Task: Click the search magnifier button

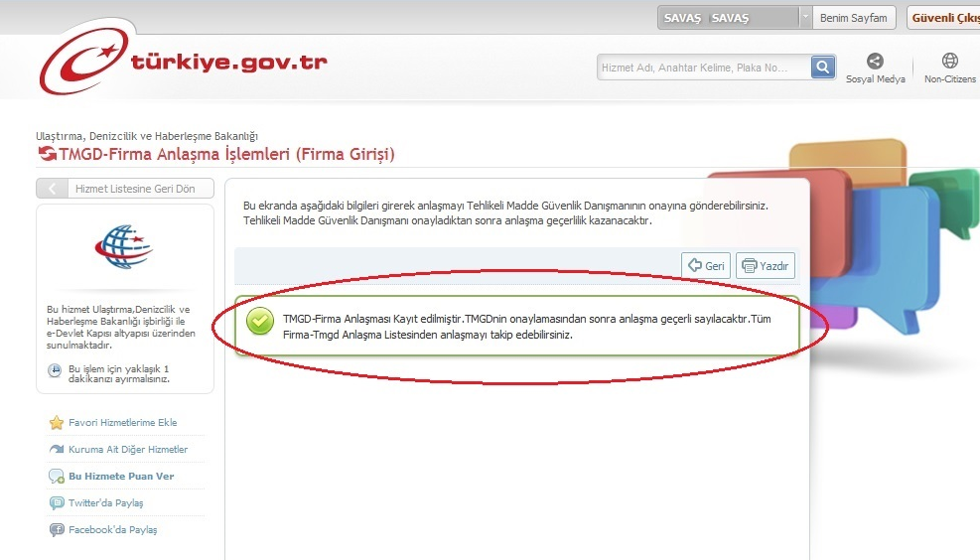Action: point(823,67)
